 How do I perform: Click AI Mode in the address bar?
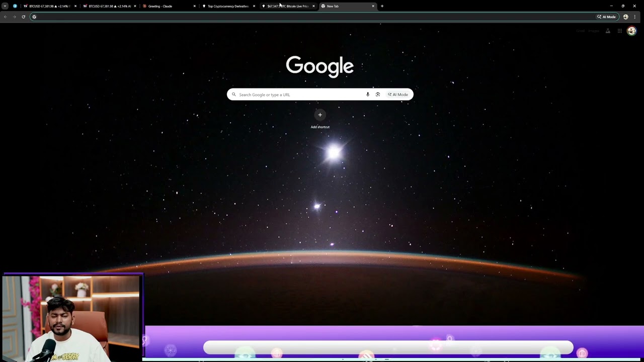click(x=606, y=17)
